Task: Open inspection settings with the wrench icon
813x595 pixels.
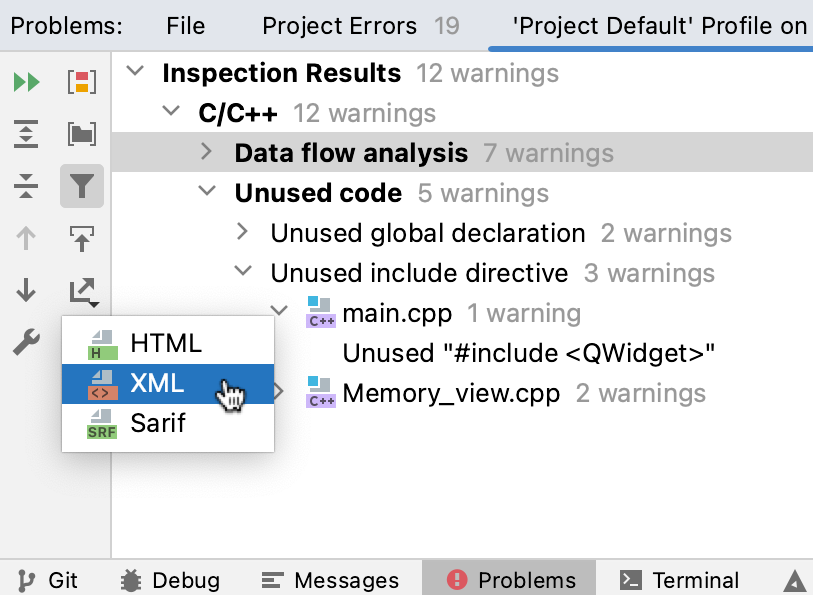Action: (x=25, y=342)
